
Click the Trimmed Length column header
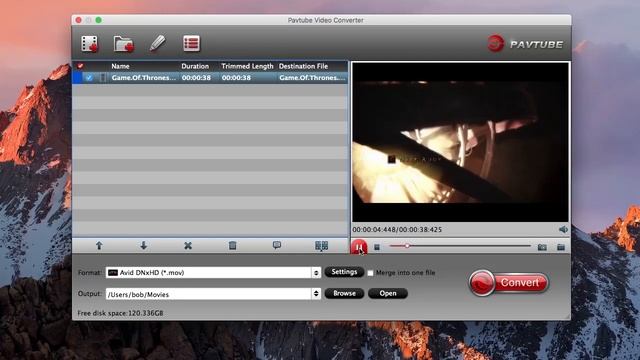247,66
